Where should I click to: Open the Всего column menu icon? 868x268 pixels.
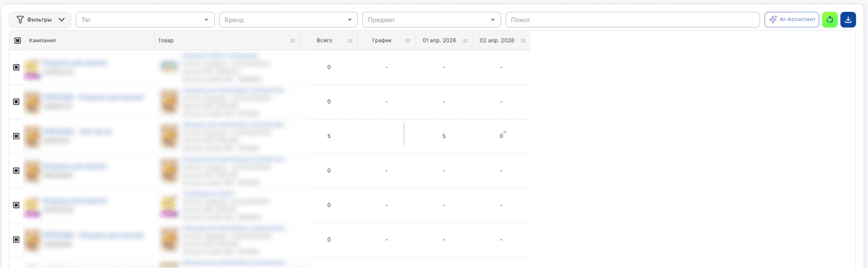click(x=350, y=41)
